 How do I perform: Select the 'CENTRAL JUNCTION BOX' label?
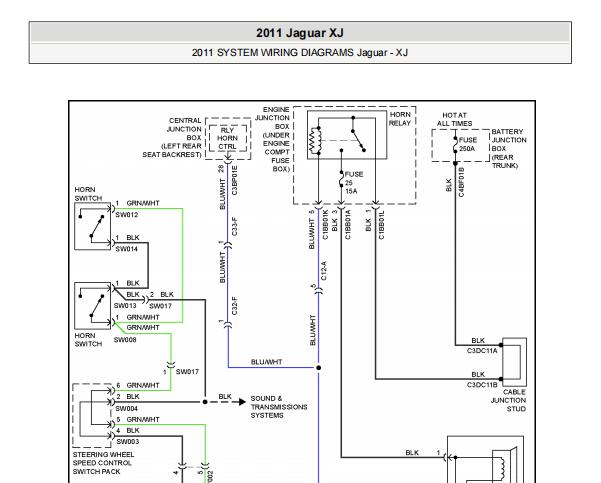coord(184,129)
